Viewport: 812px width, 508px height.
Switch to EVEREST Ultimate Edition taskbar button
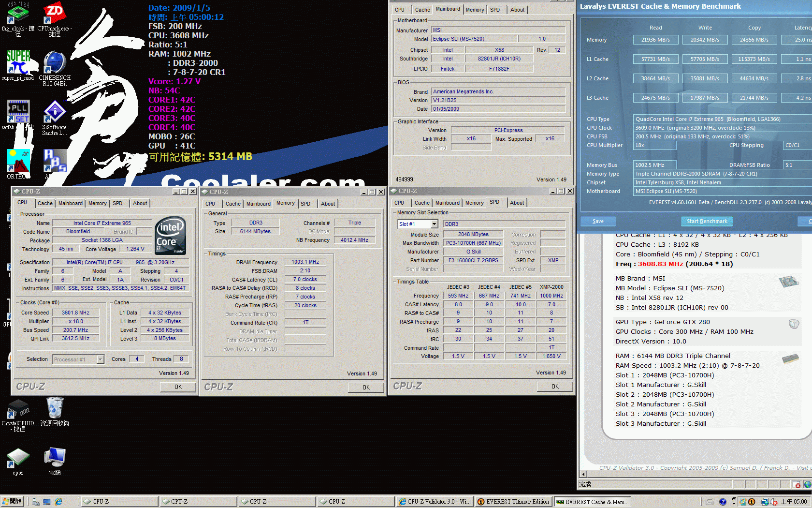click(x=513, y=502)
